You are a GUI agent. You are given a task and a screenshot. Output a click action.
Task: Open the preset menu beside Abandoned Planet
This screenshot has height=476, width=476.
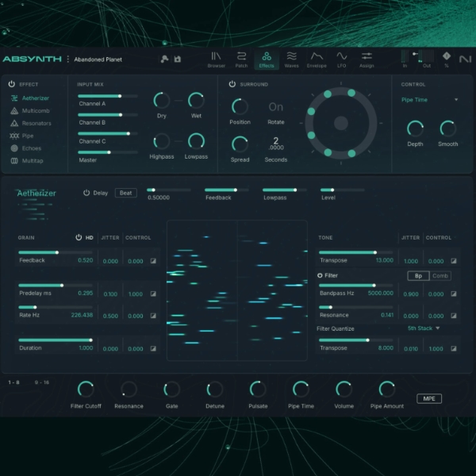[x=68, y=59]
